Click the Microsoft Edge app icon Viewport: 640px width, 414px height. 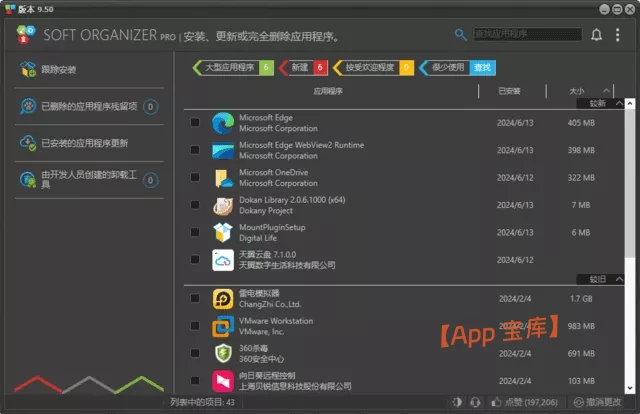point(223,123)
